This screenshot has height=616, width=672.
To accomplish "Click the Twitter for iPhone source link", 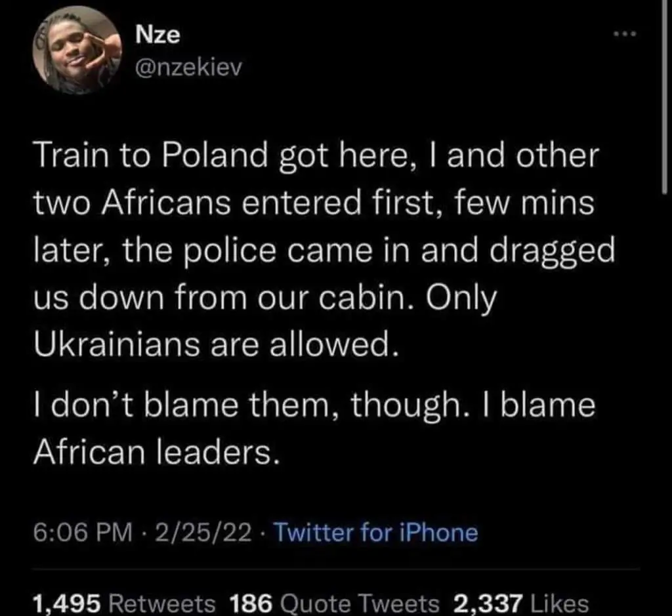I will coord(375,531).
